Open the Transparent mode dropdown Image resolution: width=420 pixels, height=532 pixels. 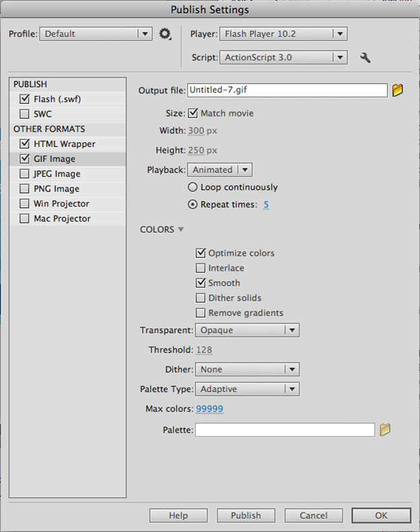coord(246,330)
